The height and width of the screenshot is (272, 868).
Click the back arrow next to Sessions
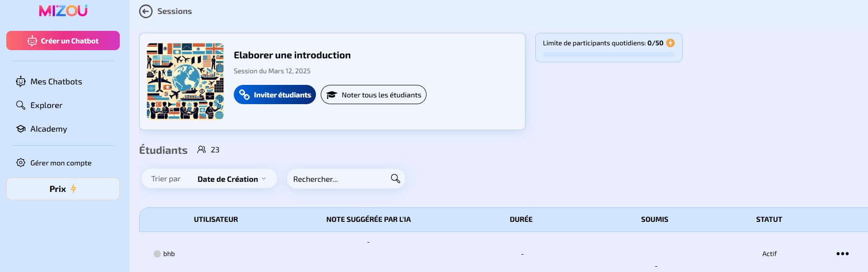(x=146, y=11)
